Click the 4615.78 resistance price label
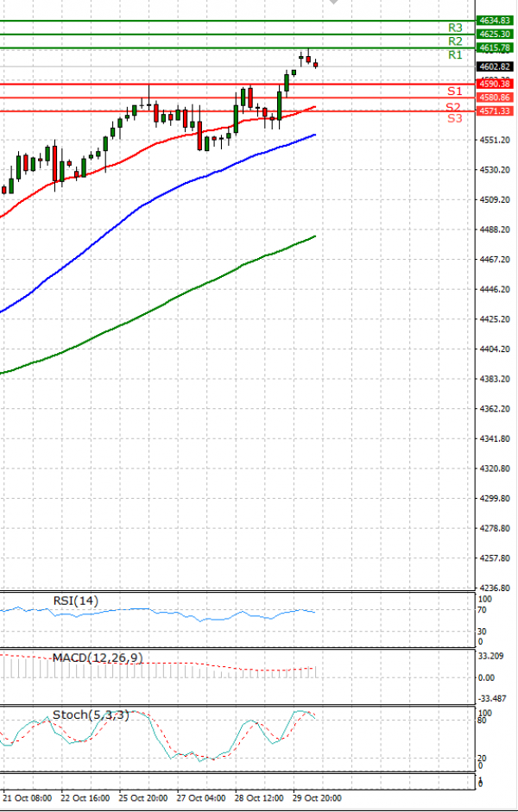Screen dimensions: 518x812 pyautogui.click(x=494, y=47)
